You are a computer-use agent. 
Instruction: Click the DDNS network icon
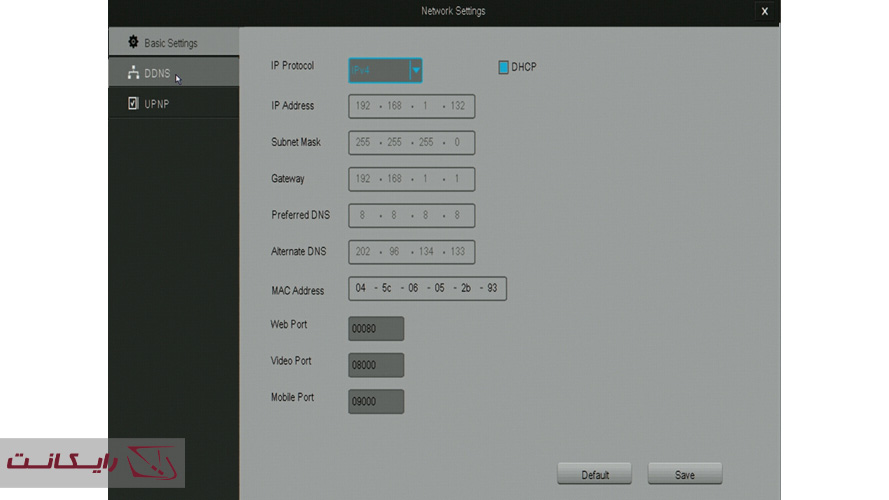pyautogui.click(x=133, y=72)
